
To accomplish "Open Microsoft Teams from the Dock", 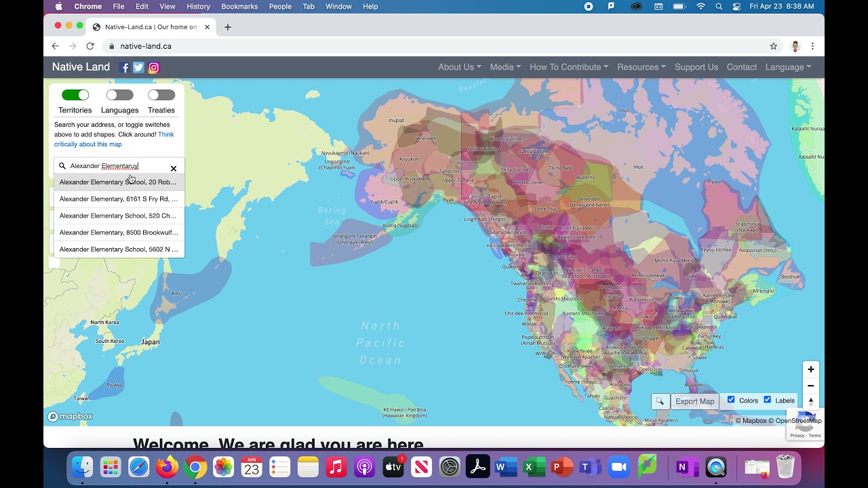I will click(591, 467).
